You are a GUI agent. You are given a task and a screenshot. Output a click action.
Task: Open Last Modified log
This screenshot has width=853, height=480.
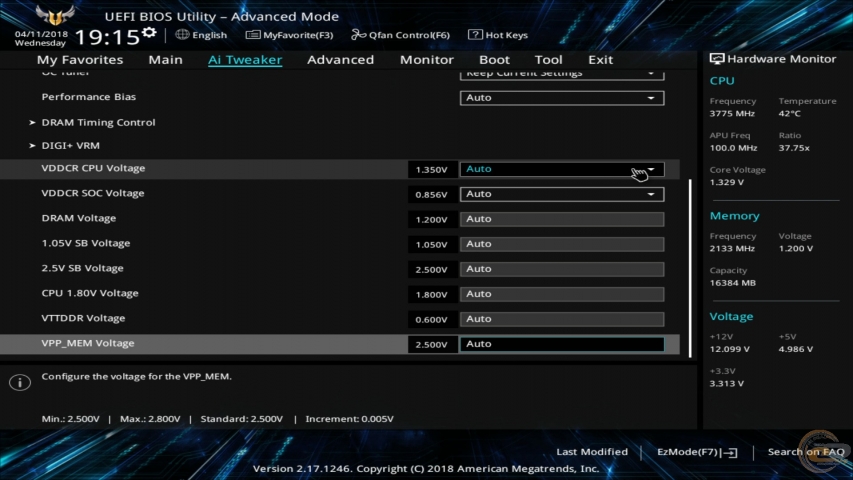click(x=592, y=452)
